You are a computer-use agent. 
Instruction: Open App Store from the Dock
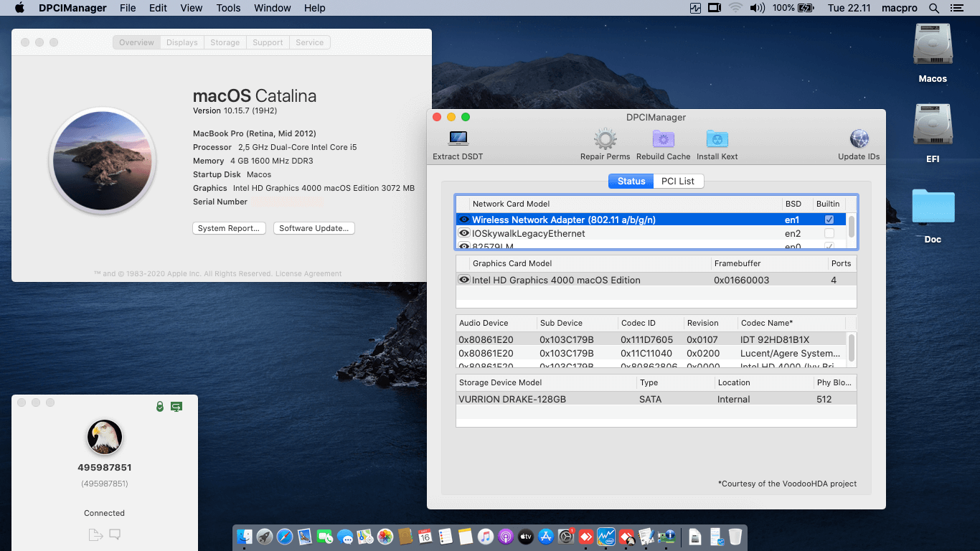pos(546,536)
